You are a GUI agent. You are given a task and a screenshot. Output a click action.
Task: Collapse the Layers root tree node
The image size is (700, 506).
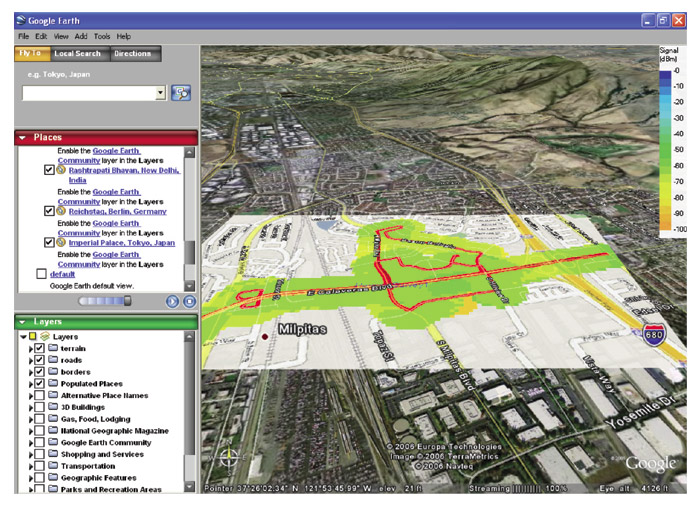tap(24, 337)
